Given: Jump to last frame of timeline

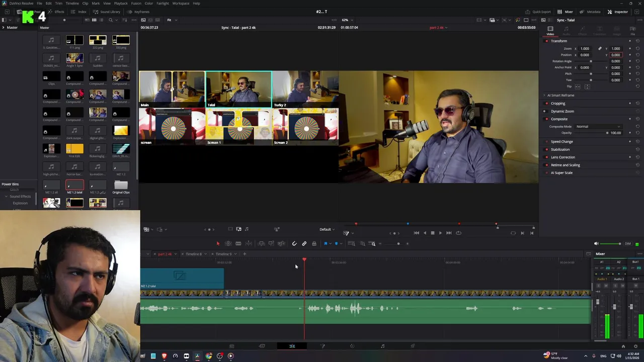Looking at the screenshot, I should pyautogui.click(x=449, y=233).
